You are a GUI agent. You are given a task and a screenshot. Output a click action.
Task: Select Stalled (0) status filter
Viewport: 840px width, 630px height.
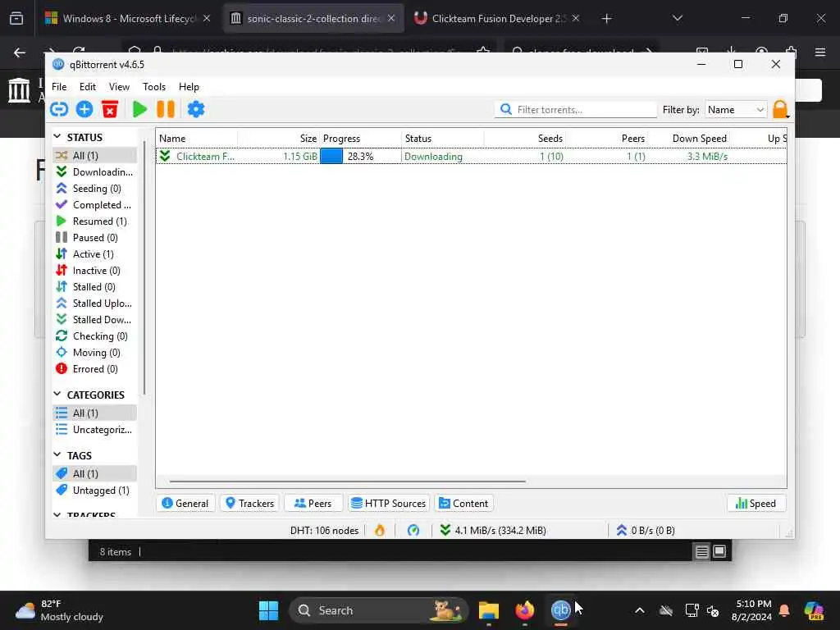coord(95,287)
